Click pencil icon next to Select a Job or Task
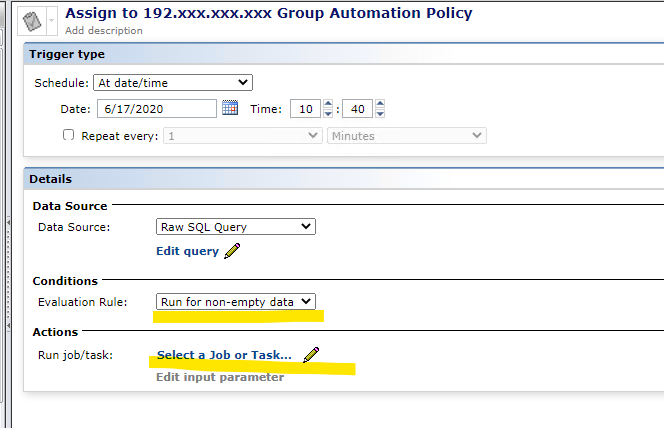The width and height of the screenshot is (664, 428). 311,354
